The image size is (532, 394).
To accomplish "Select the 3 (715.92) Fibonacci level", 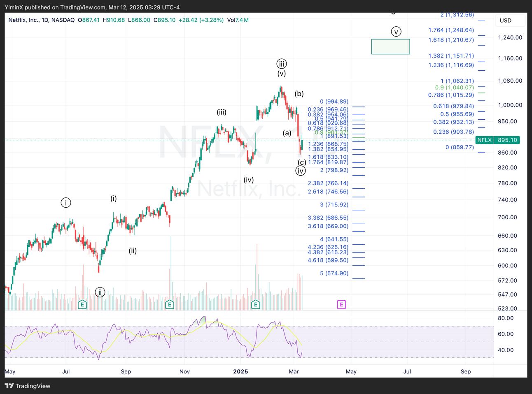I will pos(334,205).
